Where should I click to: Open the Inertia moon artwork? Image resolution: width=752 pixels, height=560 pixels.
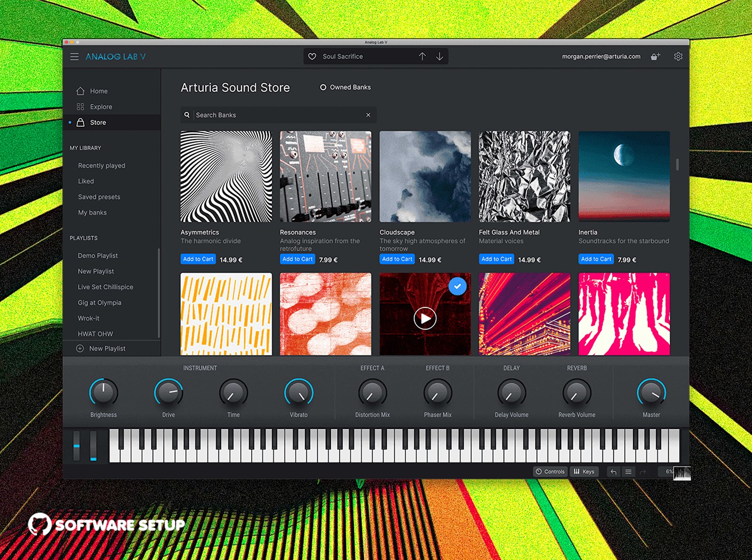click(x=624, y=177)
